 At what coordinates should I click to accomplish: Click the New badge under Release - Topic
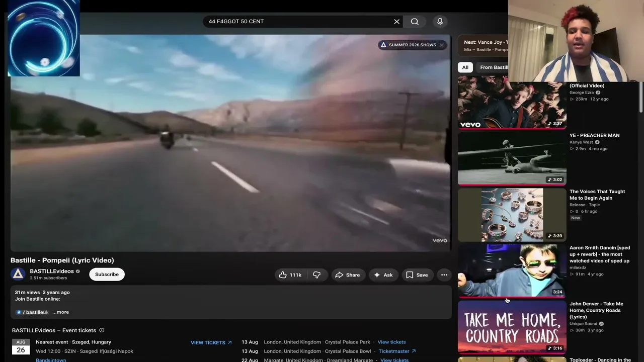tap(576, 218)
